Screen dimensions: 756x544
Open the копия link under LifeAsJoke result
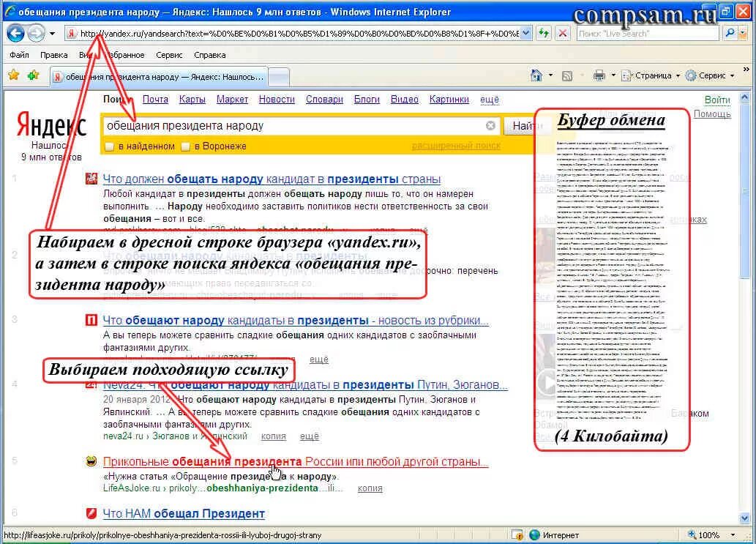click(x=370, y=488)
